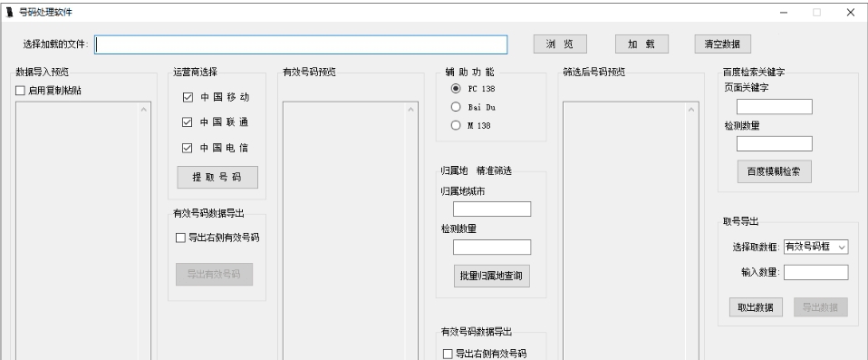Click the 清空数据 clear data button
Screen dimensions: 868x360
[x=722, y=44]
